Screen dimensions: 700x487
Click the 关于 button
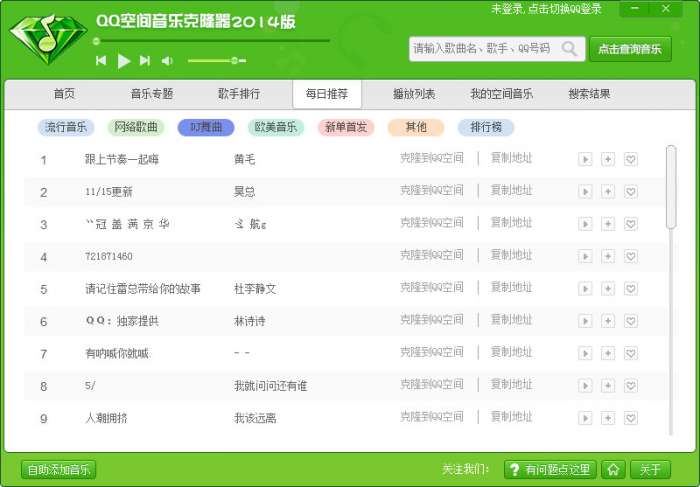point(650,470)
